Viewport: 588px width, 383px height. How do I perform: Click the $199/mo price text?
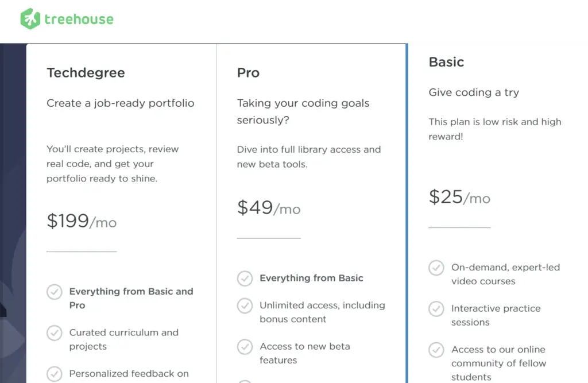point(81,221)
